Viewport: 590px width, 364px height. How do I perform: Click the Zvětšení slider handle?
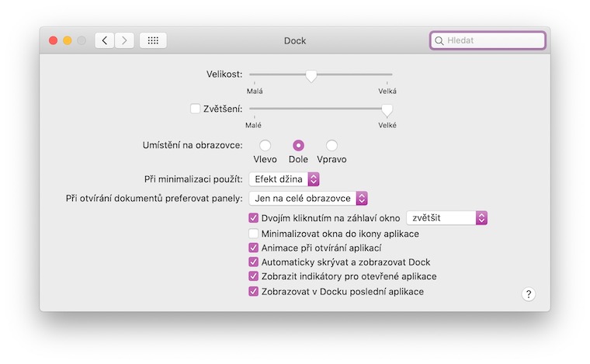387,109
